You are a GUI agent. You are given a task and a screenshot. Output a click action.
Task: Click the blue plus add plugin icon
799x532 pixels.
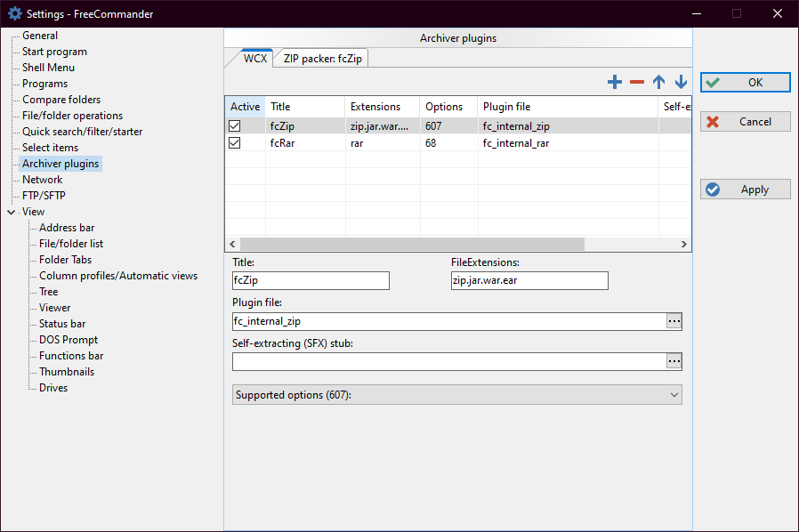pyautogui.click(x=614, y=82)
